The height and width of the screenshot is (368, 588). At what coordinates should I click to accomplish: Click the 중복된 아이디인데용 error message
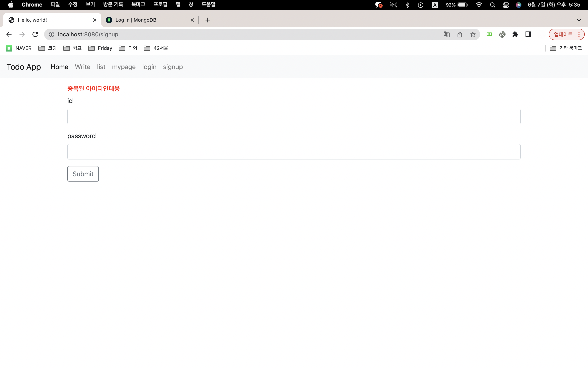93,88
